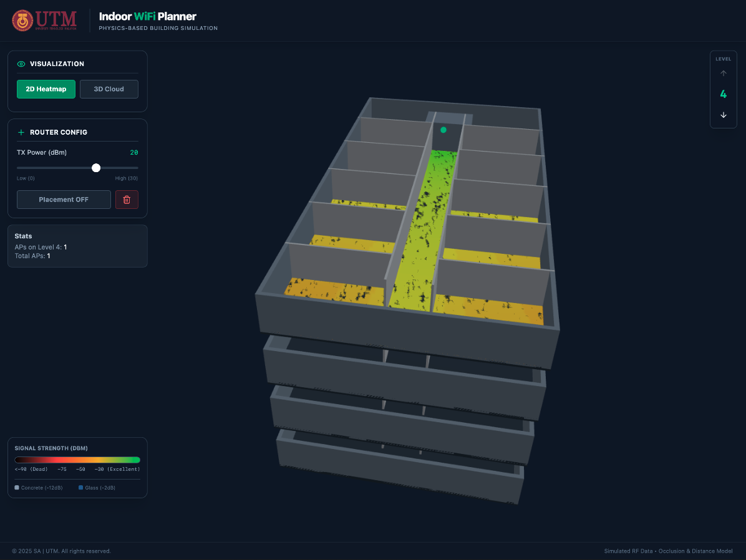Toggle the Placement OFF button
Viewport: 746px width, 560px height.
tap(64, 200)
